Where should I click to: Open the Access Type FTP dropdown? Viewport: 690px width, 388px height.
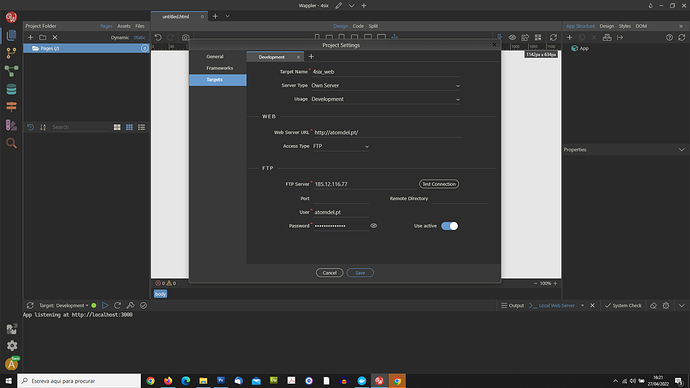click(341, 146)
